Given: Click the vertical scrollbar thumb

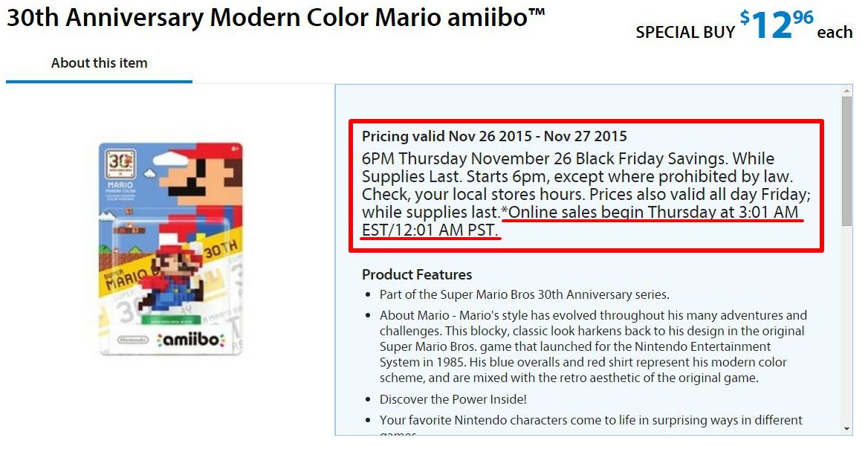Looking at the screenshot, I should [847, 161].
